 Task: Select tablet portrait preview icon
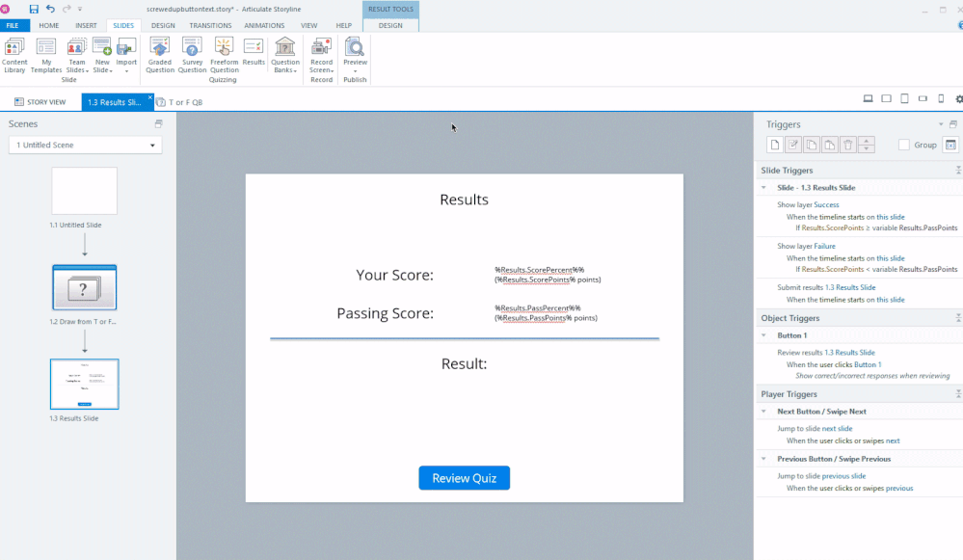pos(904,98)
